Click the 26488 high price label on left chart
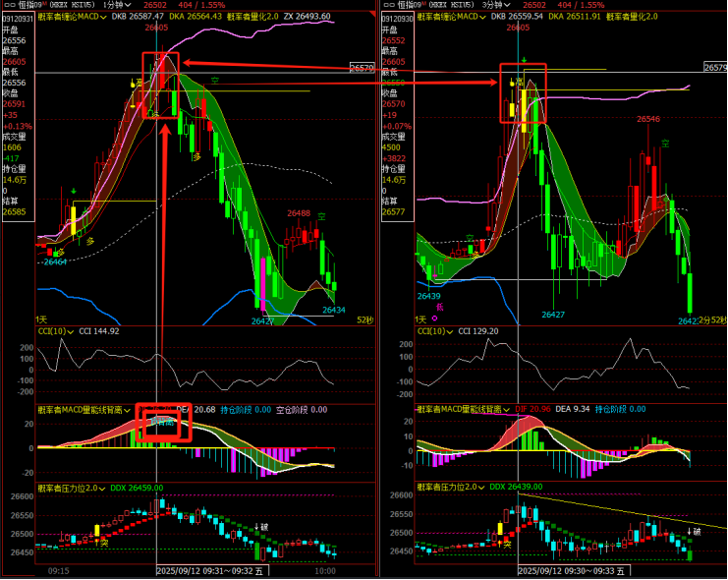The width and height of the screenshot is (728, 580). 299,213
